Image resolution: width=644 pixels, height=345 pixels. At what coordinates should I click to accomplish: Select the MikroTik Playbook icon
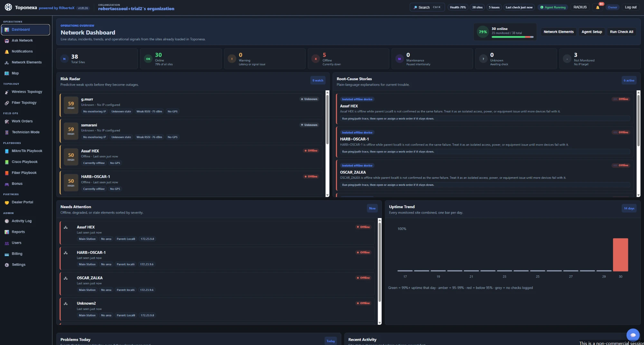7,151
